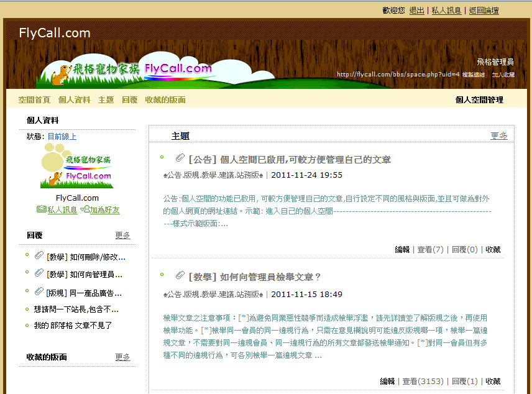Viewport: 532px width, 394px height.
Task: Click paperclip icon beside 如何向管理員檢舉文章 heading
Action: click(x=180, y=275)
